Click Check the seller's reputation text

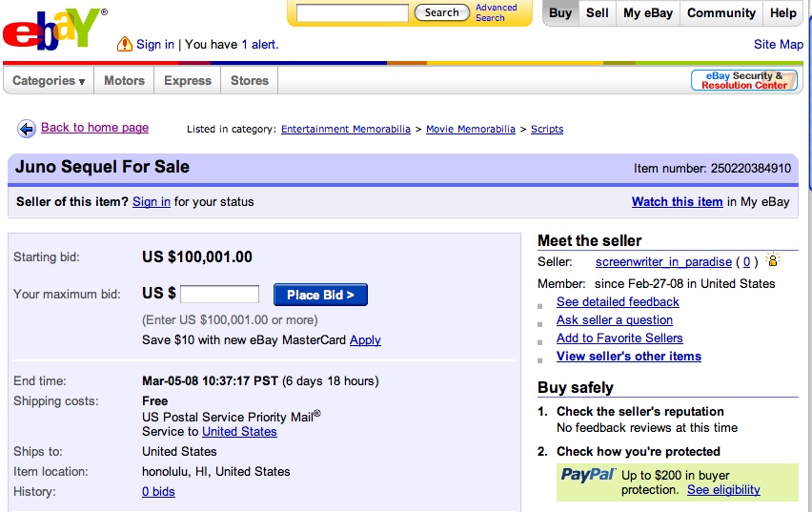tap(640, 412)
